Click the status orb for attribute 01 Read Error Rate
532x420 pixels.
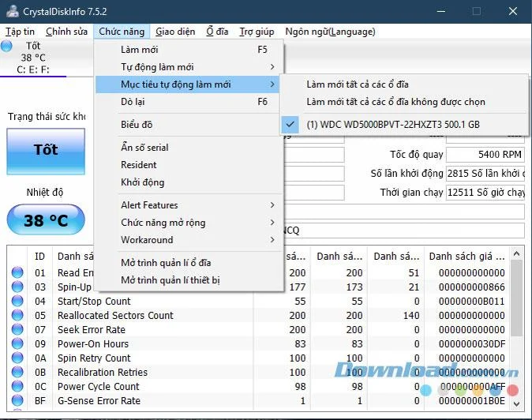[x=17, y=272]
